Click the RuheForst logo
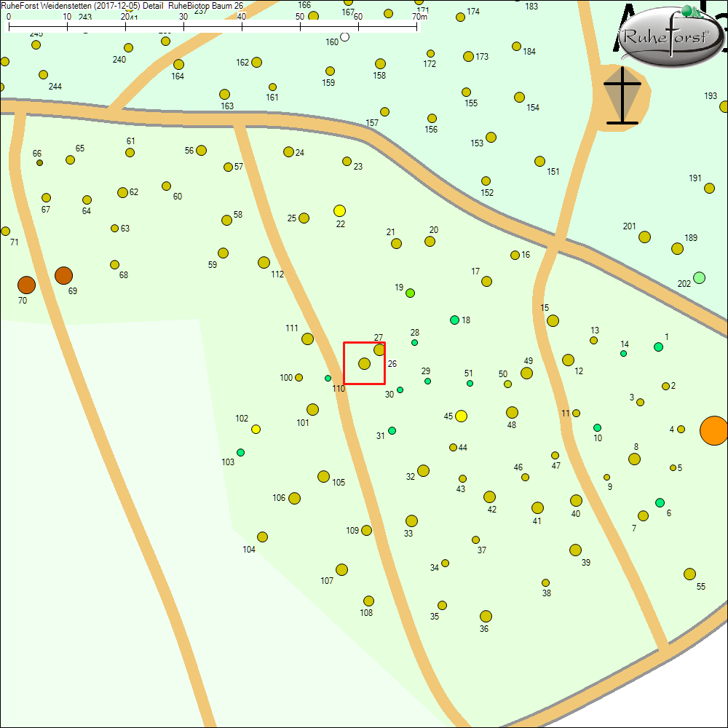The height and width of the screenshot is (728, 728). 670,38
